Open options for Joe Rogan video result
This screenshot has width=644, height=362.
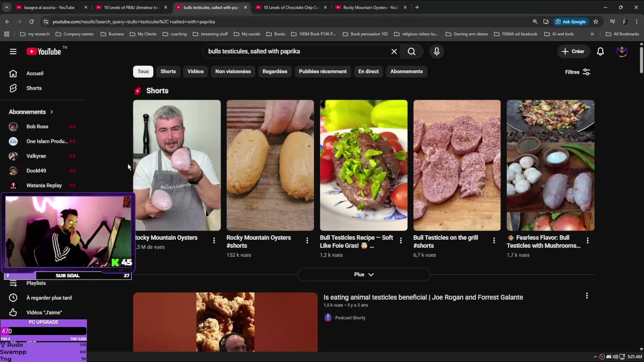pyautogui.click(x=587, y=296)
